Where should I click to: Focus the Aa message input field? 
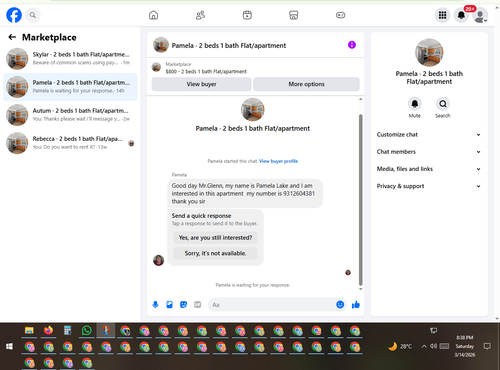(272, 305)
